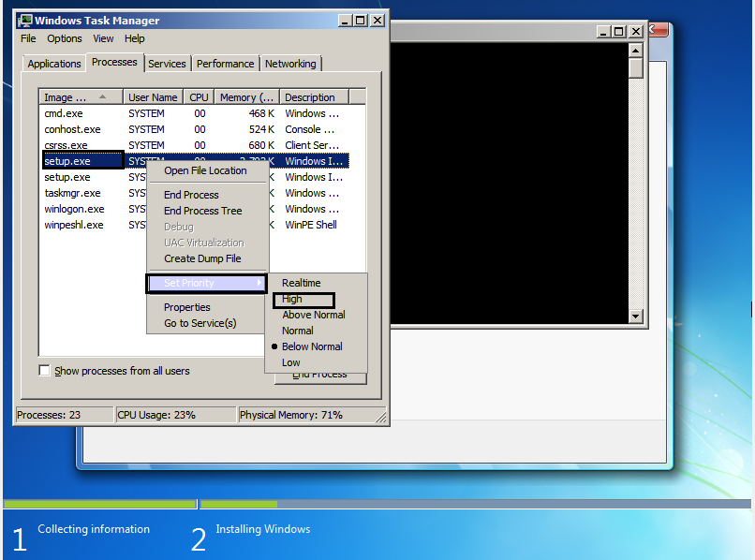Maximize the console window
The image size is (755, 560).
(619, 32)
